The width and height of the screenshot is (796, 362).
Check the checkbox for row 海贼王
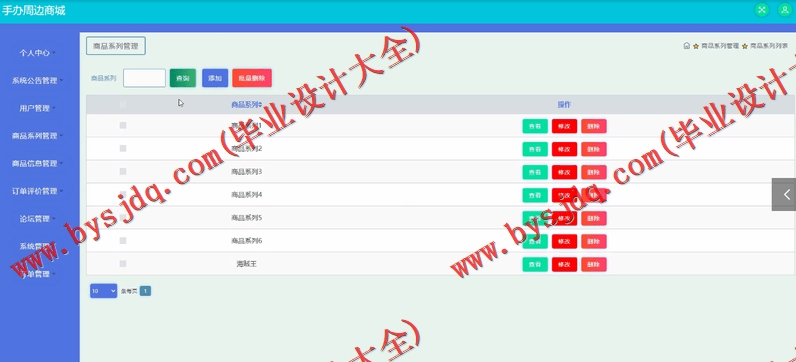[123, 264]
